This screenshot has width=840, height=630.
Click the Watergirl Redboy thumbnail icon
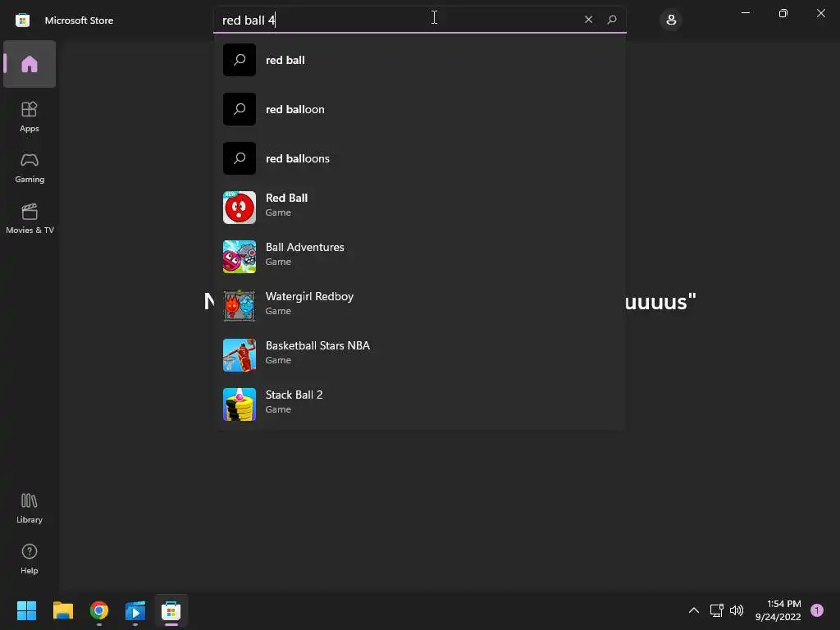240,306
